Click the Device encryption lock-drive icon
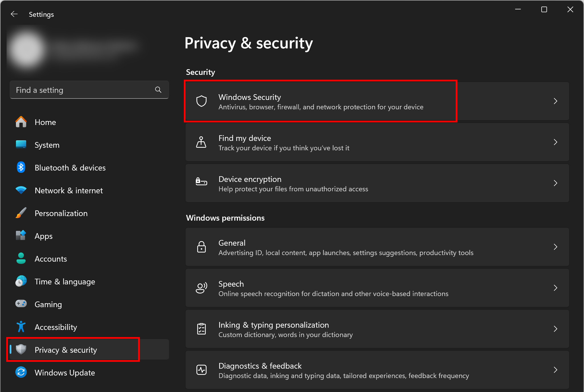This screenshot has height=392, width=584. (x=201, y=181)
